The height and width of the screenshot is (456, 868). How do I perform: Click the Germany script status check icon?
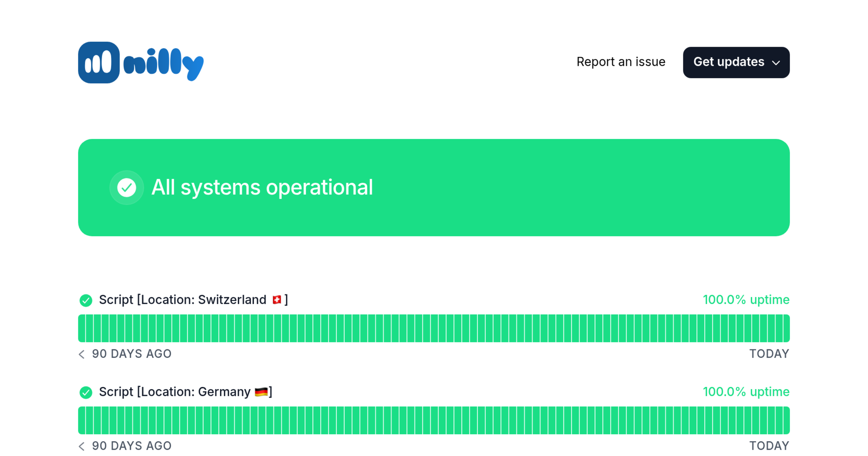(86, 392)
